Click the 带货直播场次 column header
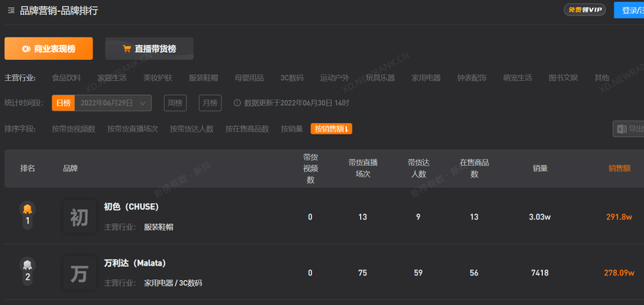The width and height of the screenshot is (644, 305). coord(362,168)
